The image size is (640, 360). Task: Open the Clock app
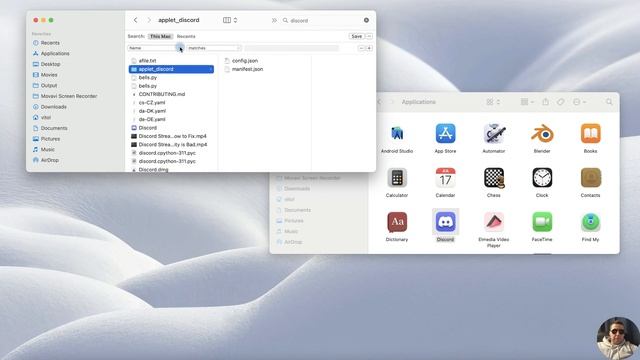(x=542, y=178)
